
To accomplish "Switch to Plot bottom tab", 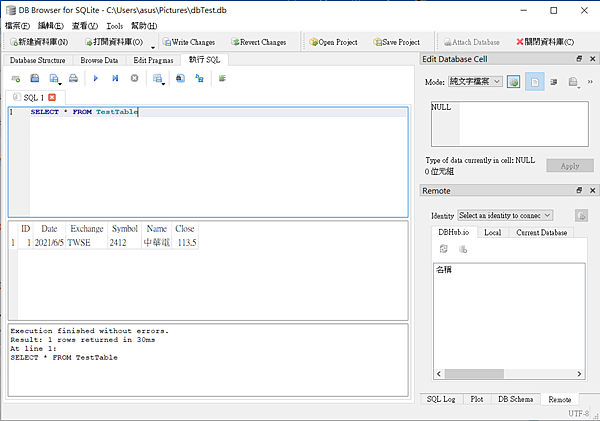I will tap(477, 399).
